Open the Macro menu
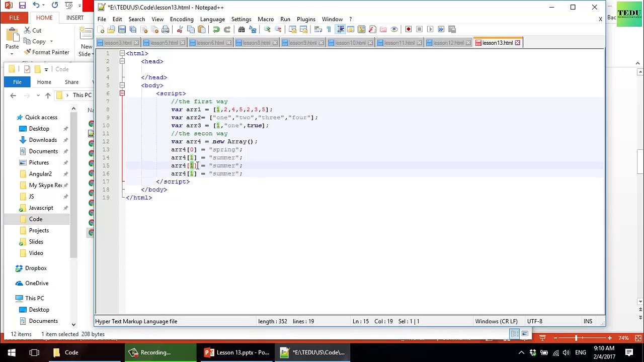The width and height of the screenshot is (644, 362). (266, 19)
